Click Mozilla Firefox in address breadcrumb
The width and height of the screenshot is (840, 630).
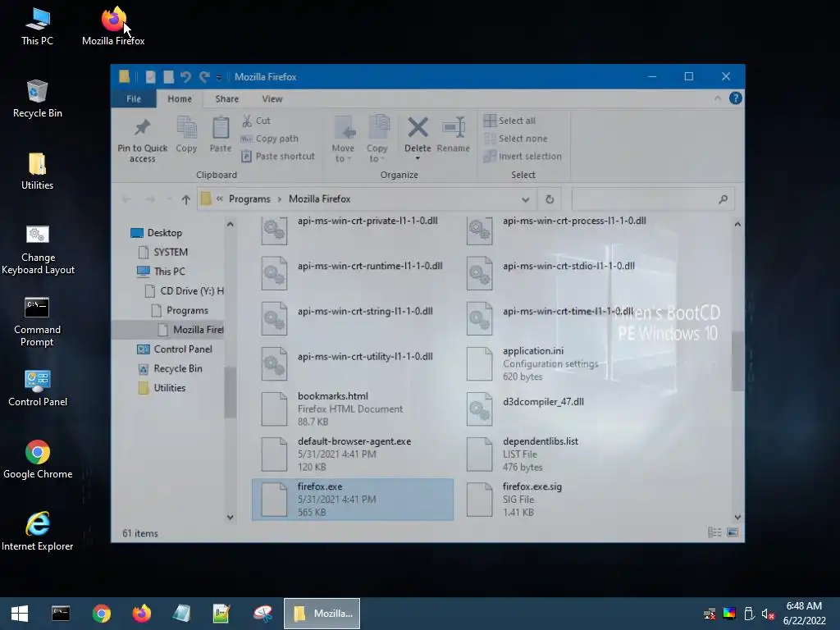click(x=319, y=199)
